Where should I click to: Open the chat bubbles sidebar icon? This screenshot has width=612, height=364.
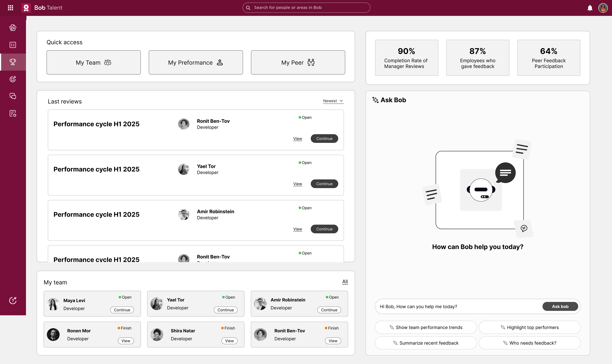13,96
